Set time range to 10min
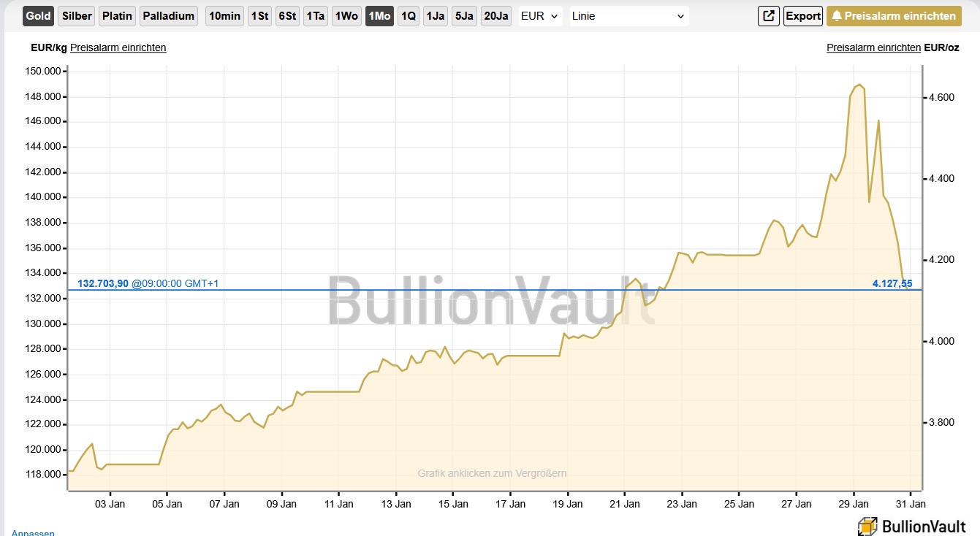The image size is (980, 536). pyautogui.click(x=224, y=16)
